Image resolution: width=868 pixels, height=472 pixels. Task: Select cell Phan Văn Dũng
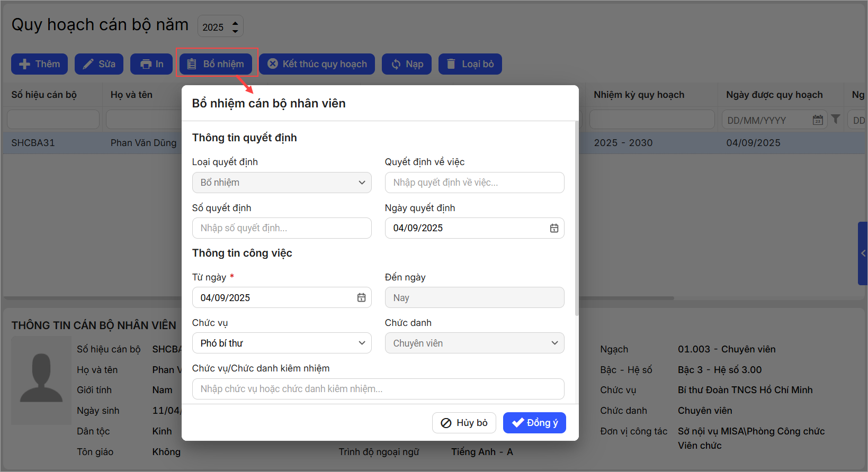(x=144, y=143)
